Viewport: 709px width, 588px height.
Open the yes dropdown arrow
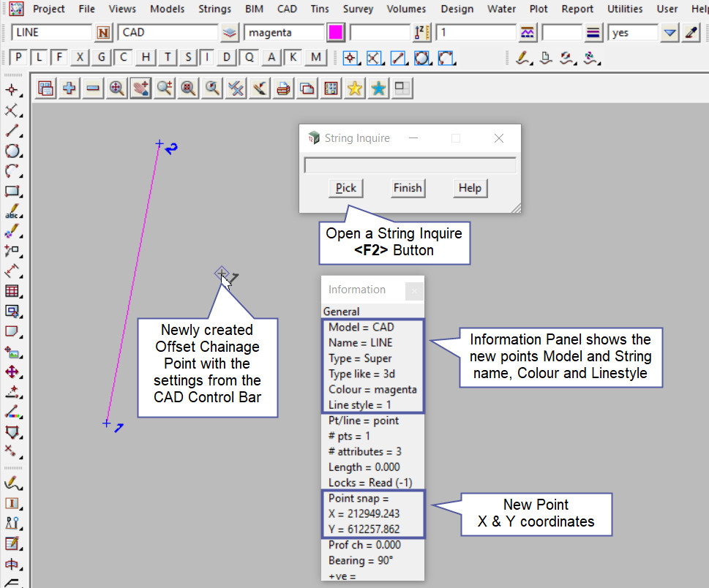point(669,33)
